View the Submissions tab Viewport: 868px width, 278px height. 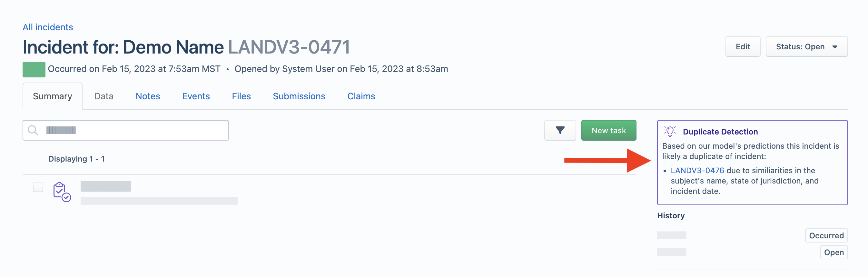(x=299, y=96)
